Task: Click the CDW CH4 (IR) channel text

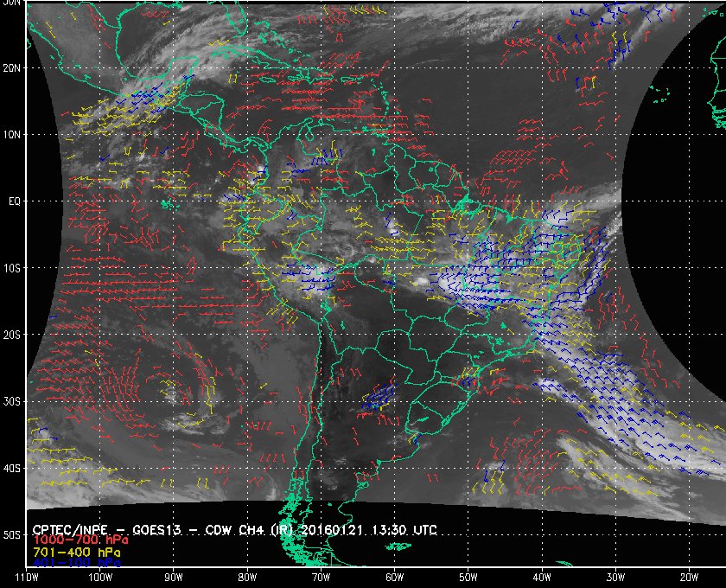Action: click(x=249, y=529)
